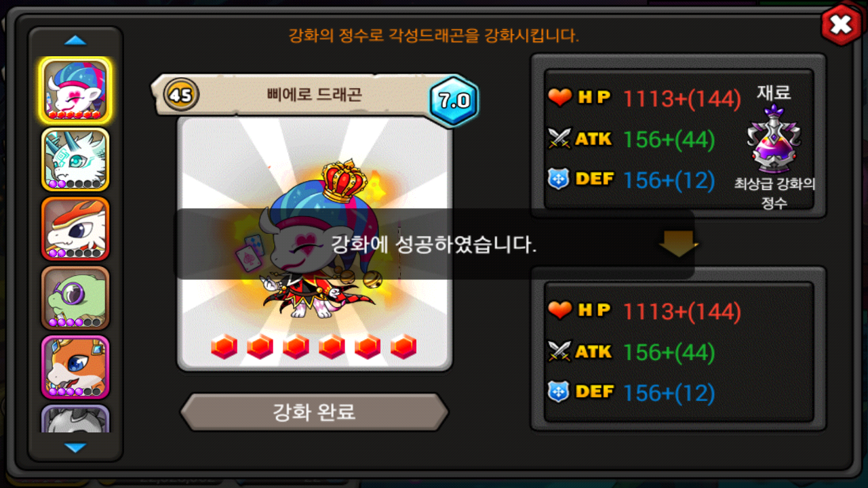Click the down arrow below dragon list
The width and height of the screenshot is (868, 488).
click(x=75, y=447)
